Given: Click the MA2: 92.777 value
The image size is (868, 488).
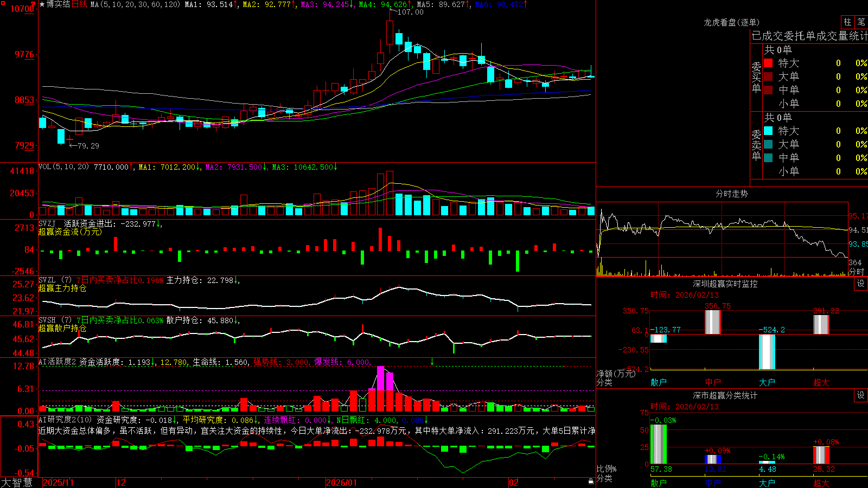Looking at the screenshot, I should tap(266, 4).
